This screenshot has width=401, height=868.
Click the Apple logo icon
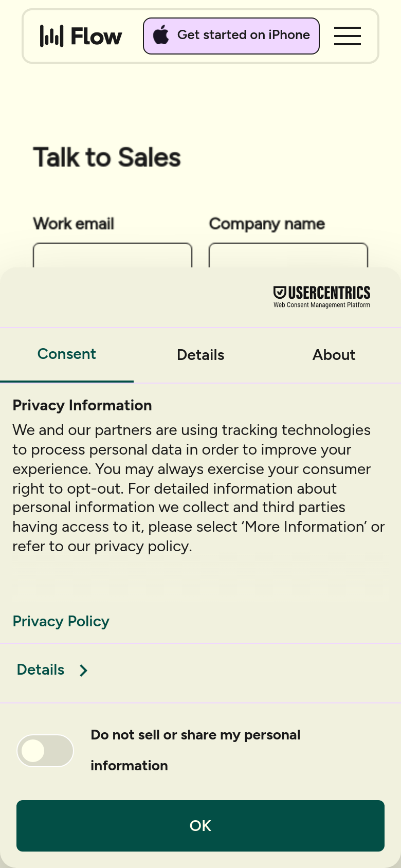[x=161, y=35]
